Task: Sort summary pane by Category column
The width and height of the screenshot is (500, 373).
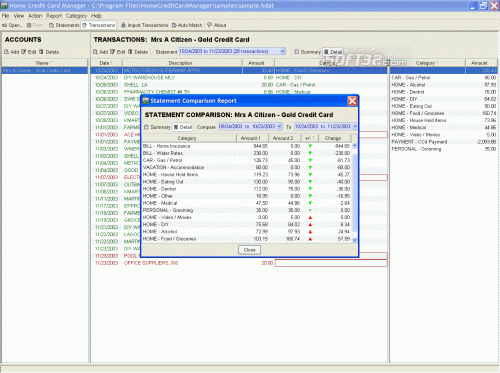Action: (428, 63)
